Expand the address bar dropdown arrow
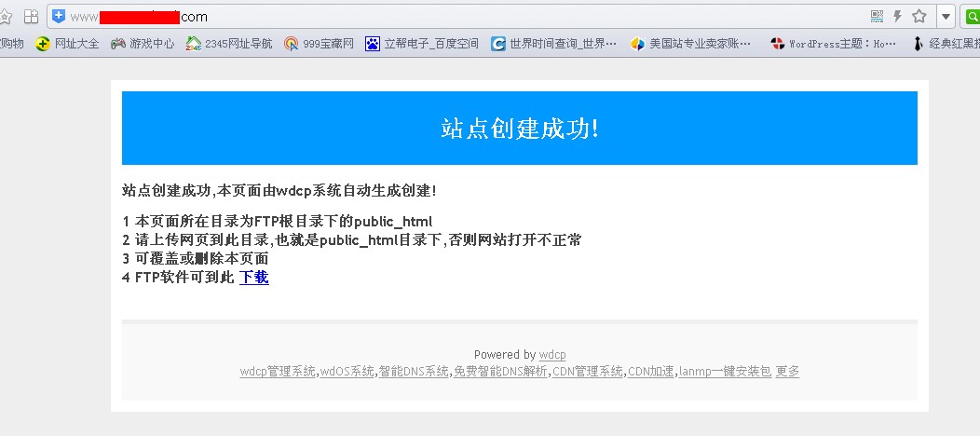This screenshot has height=436, width=980. [946, 16]
